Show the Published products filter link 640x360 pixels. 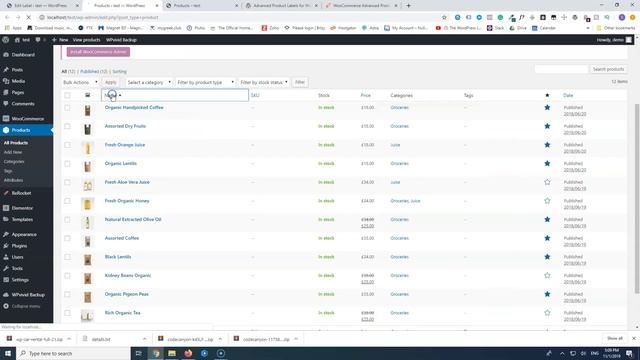[x=93, y=71]
